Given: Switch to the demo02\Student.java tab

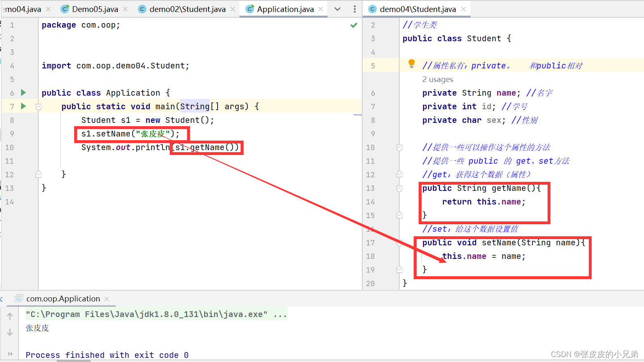Looking at the screenshot, I should (x=187, y=9).
